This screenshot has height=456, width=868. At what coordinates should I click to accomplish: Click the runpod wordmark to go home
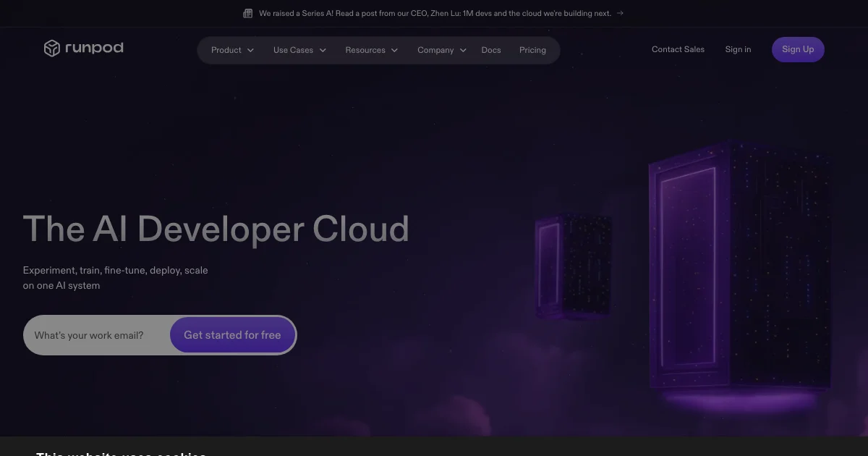pos(94,48)
